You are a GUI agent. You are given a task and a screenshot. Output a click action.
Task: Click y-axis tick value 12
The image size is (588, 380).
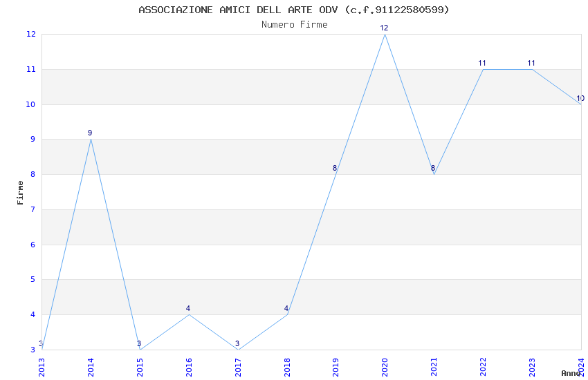point(30,34)
